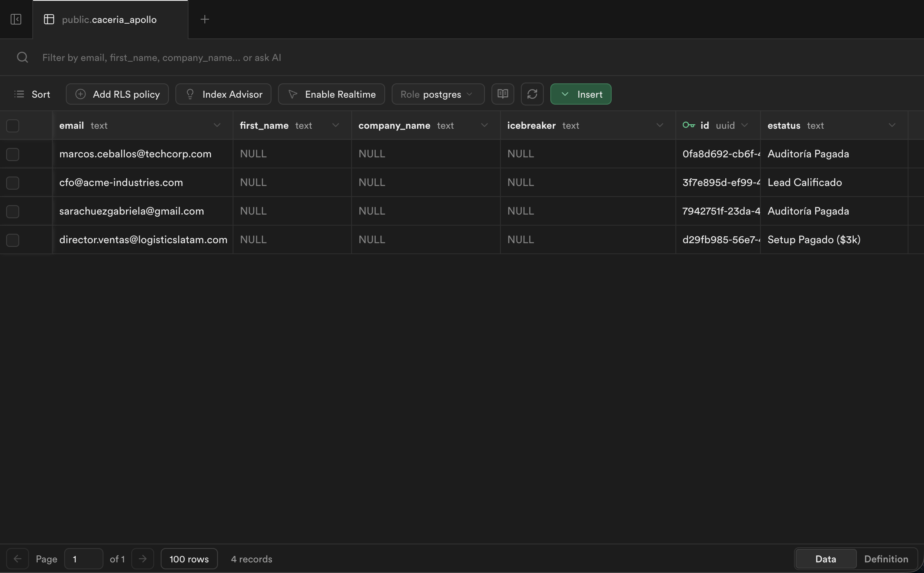Enable Realtime for this table

click(331, 94)
